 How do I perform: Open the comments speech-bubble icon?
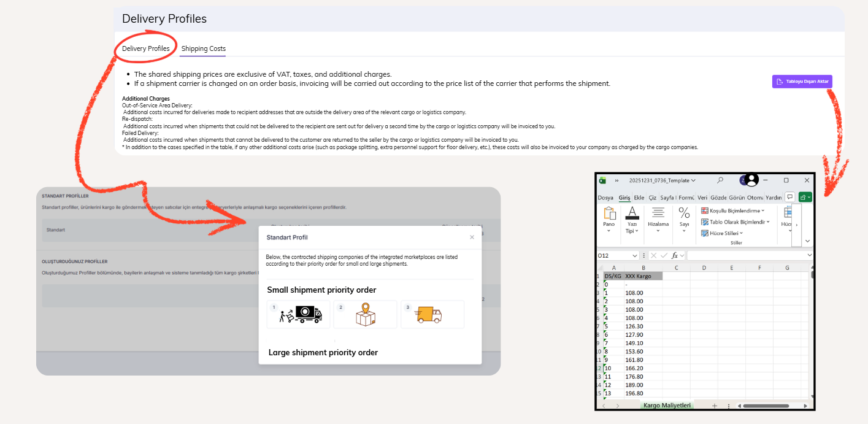pos(790,197)
